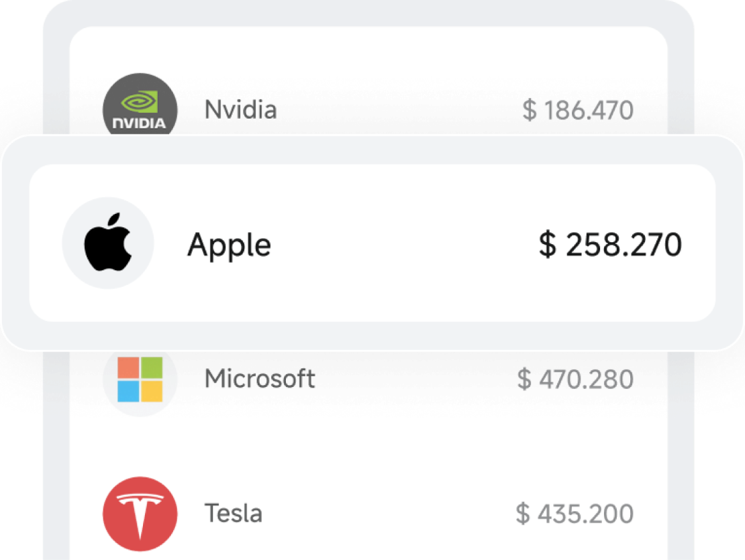Viewport: 745px width, 560px height.
Task: Click the Nvidia logo icon
Action: 140,107
